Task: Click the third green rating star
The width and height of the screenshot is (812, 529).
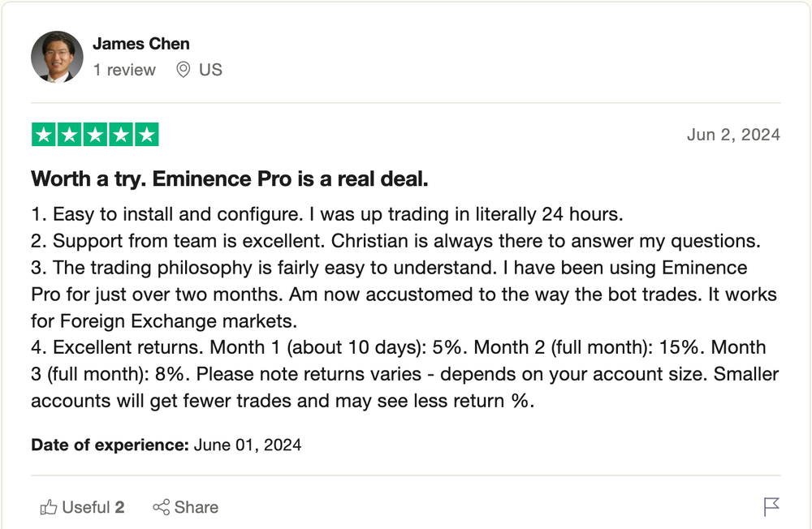Action: (x=95, y=135)
